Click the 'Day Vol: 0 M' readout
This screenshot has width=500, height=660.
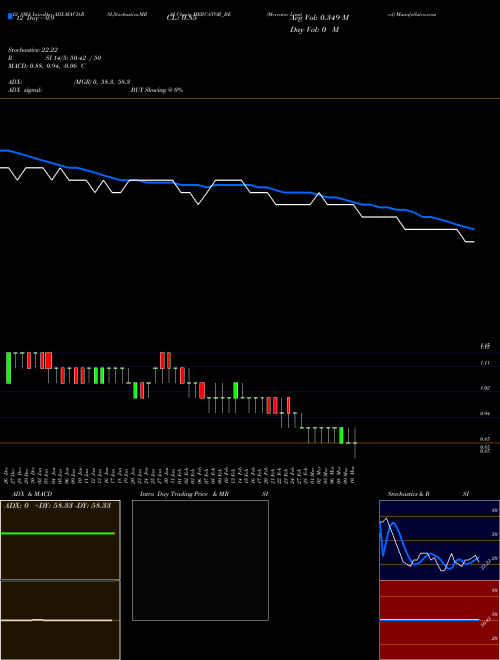314,30
